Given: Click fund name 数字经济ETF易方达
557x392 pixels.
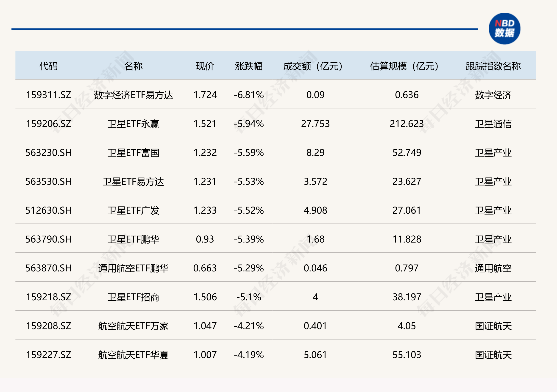Looking at the screenshot, I should 133,95.
